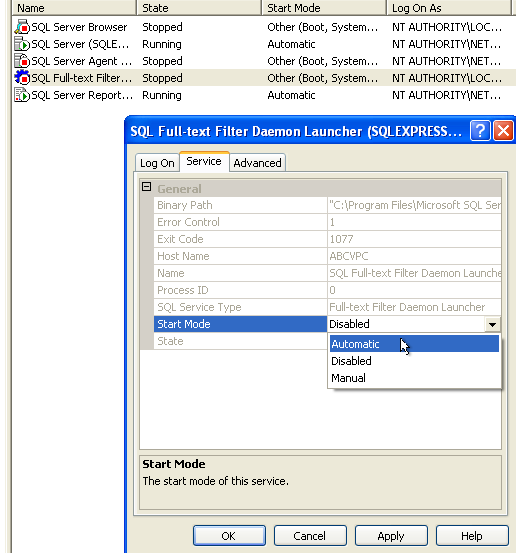Viewport: 516px width, 553px height.
Task: Select the SQL Server Browser row name
Action: coord(79,27)
